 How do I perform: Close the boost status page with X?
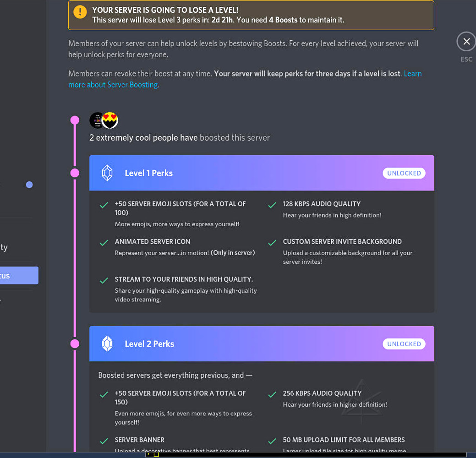click(466, 42)
